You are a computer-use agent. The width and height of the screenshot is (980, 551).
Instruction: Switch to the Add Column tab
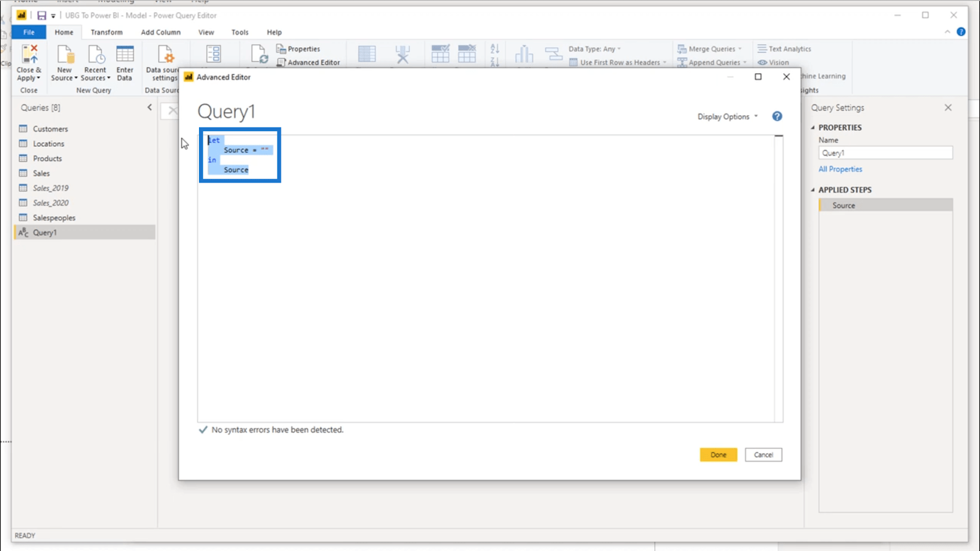coord(160,32)
